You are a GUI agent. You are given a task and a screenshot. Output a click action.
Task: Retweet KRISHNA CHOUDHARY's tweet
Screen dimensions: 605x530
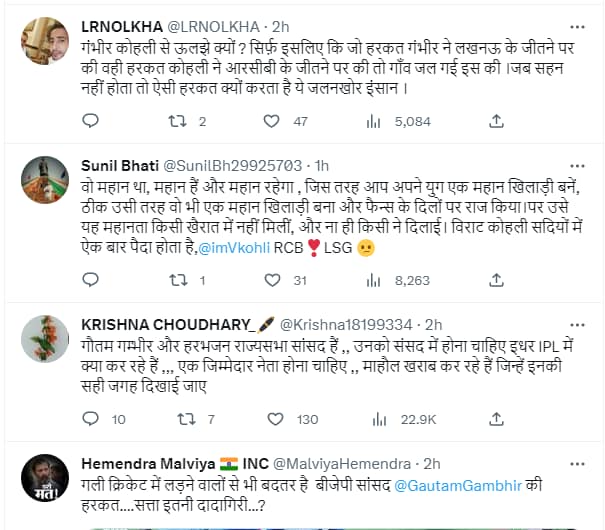(x=186, y=419)
